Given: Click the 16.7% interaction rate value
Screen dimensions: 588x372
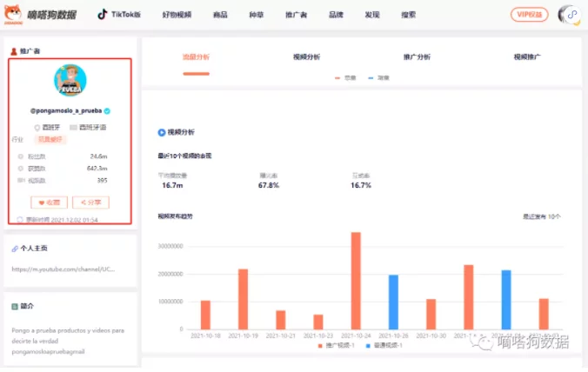Looking at the screenshot, I should pos(361,185).
